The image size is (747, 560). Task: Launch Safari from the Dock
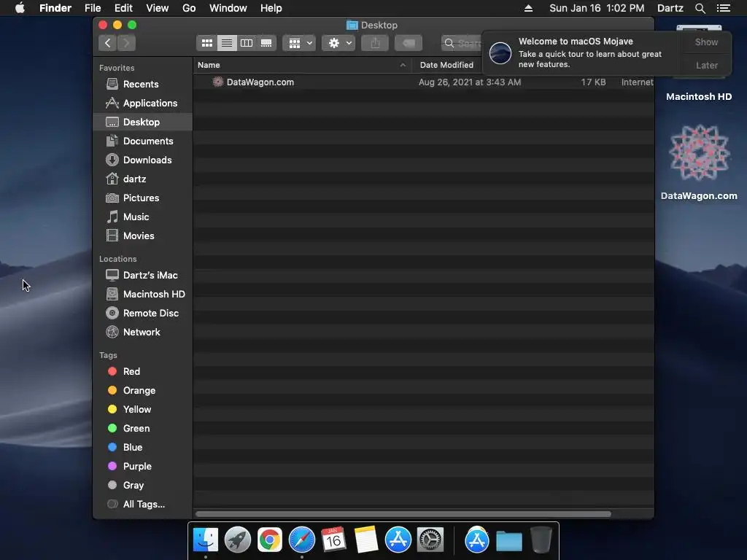pos(301,540)
